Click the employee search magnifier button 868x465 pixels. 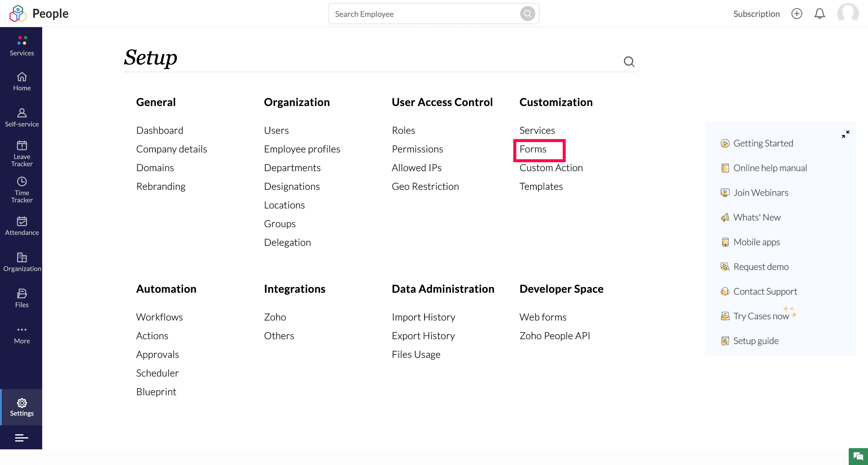coord(527,14)
